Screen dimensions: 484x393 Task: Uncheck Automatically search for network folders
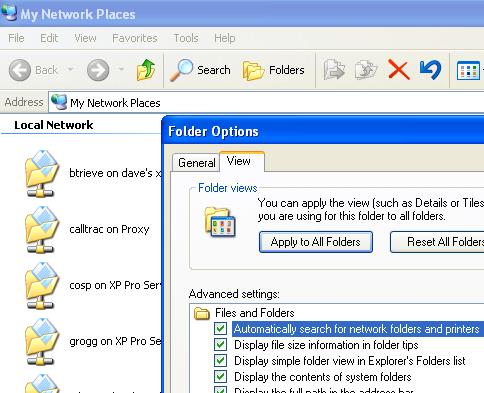[220, 329]
